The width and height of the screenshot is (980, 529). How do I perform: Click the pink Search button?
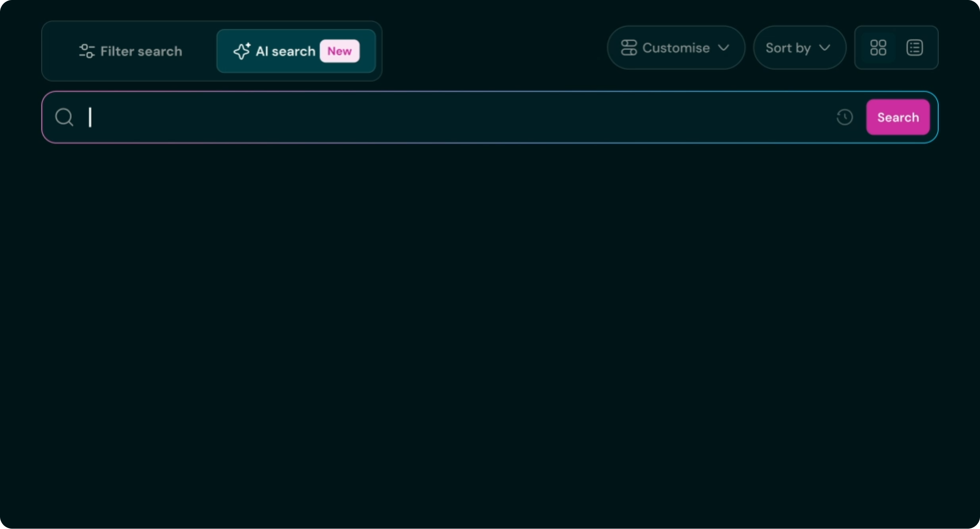coord(898,117)
